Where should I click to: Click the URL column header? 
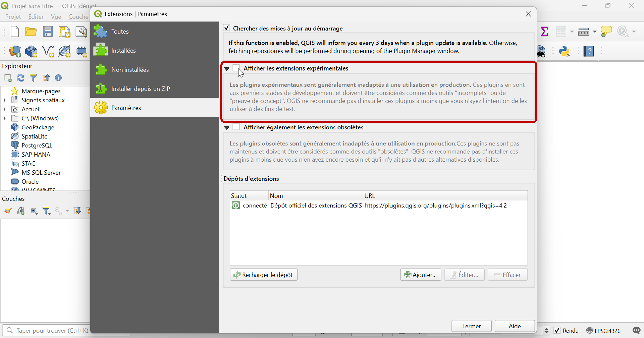[x=445, y=195]
